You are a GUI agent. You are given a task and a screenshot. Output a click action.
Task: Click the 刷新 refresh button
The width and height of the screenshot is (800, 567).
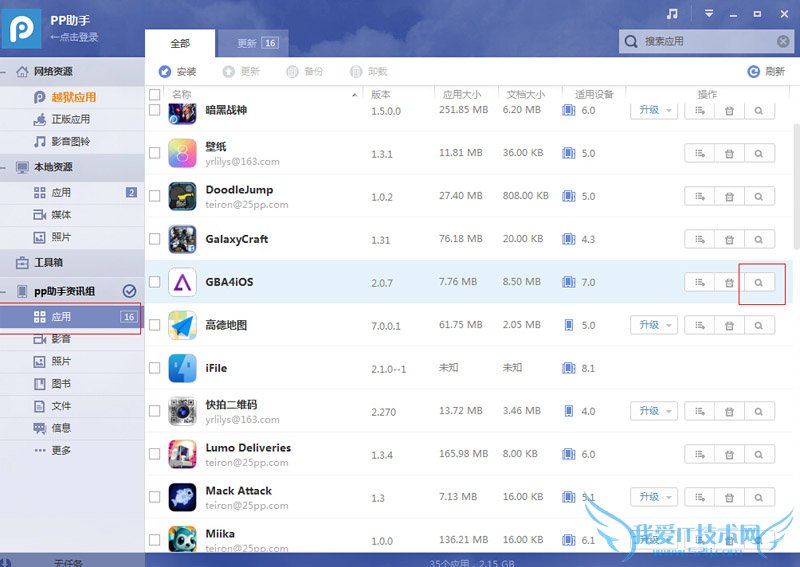pyautogui.click(x=766, y=71)
